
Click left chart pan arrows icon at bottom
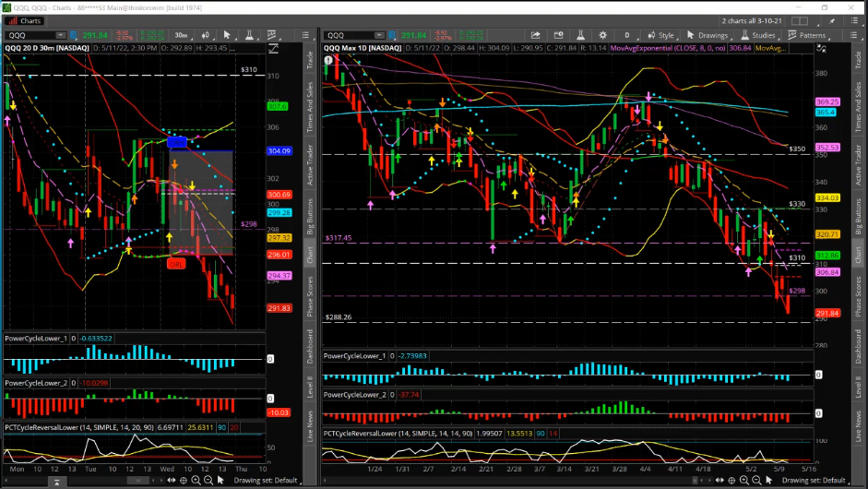[171, 480]
